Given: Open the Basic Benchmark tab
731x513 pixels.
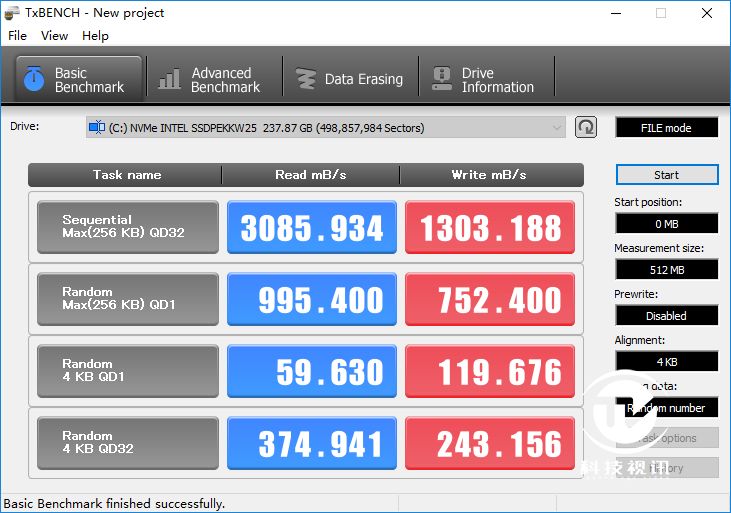Looking at the screenshot, I should click(x=79, y=79).
